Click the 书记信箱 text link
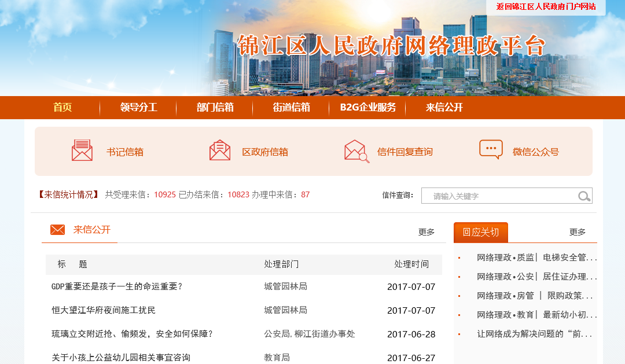This screenshot has width=625, height=364. [x=125, y=152]
